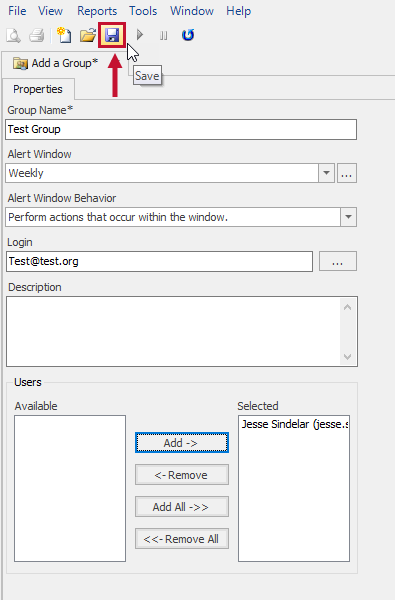Image resolution: width=395 pixels, height=600 pixels.
Task: Click the Play/Resume toolbar icon
Action: pyautogui.click(x=140, y=35)
